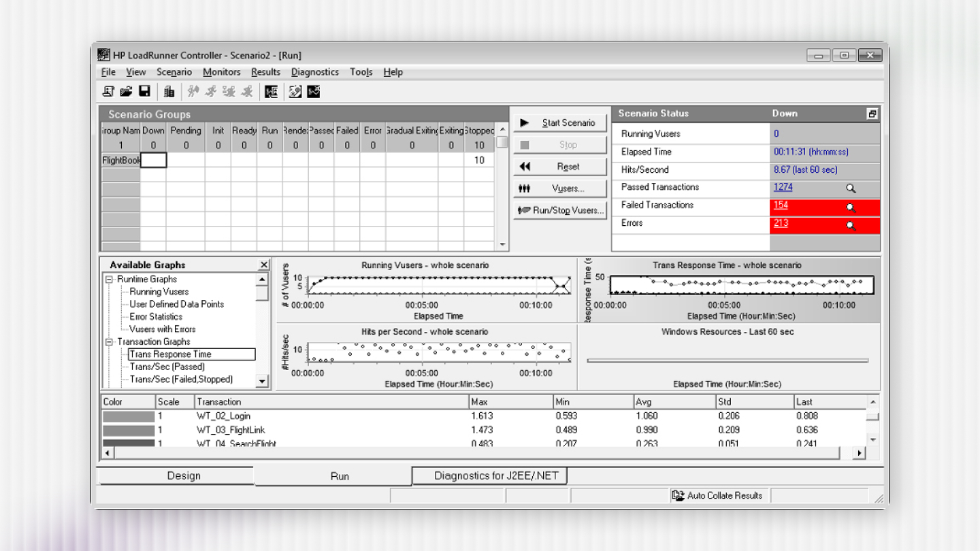Click the WT_03_FlightLink color swatch
Image resolution: width=980 pixels, height=551 pixels.
tap(129, 431)
